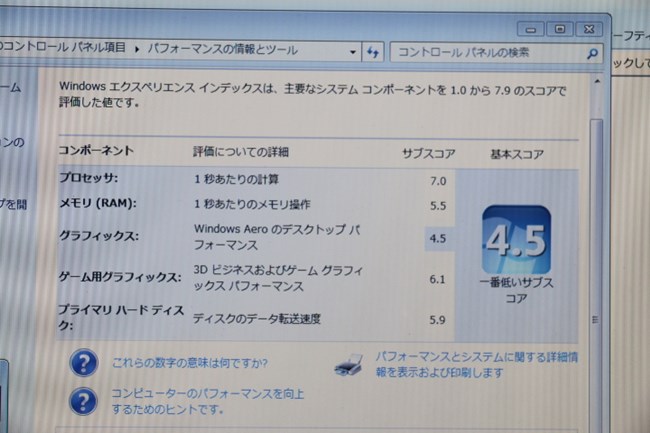Screen dimensions: 650x433
Task: Click the 一番低いサブスコア caption
Action: pos(517,290)
